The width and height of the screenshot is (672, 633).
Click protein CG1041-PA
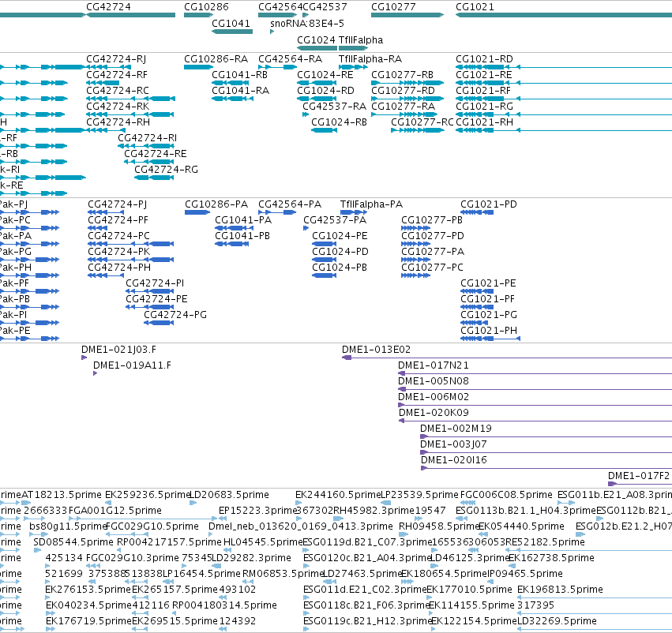[243, 220]
